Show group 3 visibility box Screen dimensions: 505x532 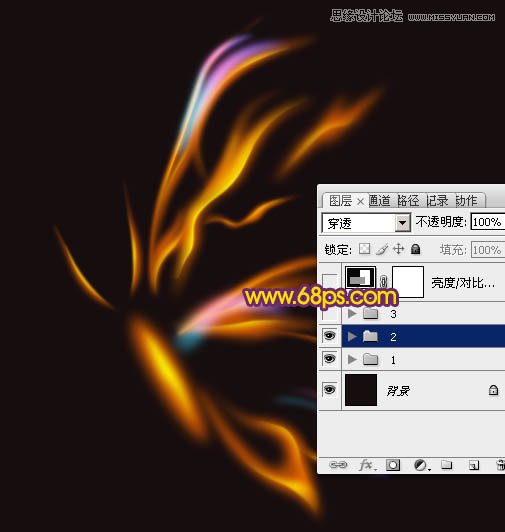(x=331, y=314)
